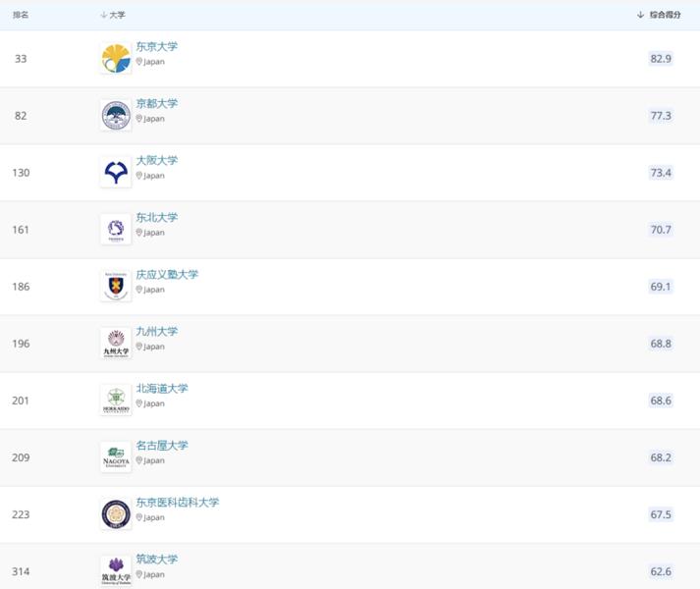700x589 pixels.
Task: Click the Kyushu University logo
Action: pyautogui.click(x=116, y=344)
